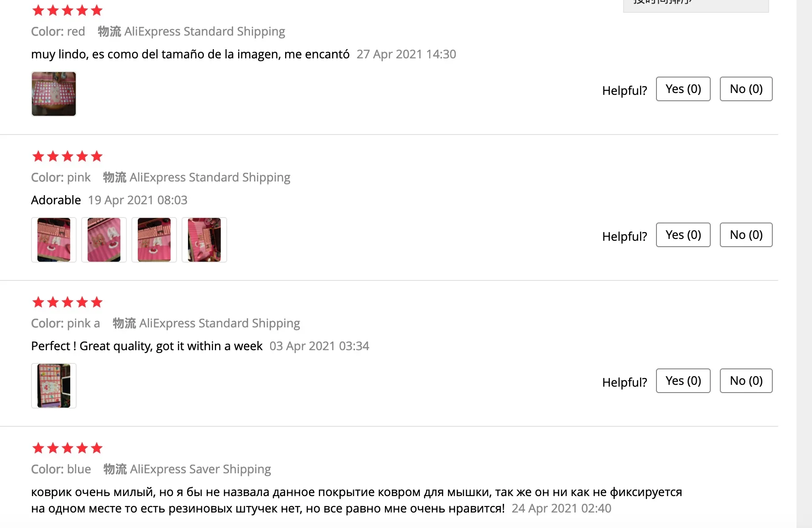
Task: Expand the sort-by dropdown at top right
Action: pos(696,5)
